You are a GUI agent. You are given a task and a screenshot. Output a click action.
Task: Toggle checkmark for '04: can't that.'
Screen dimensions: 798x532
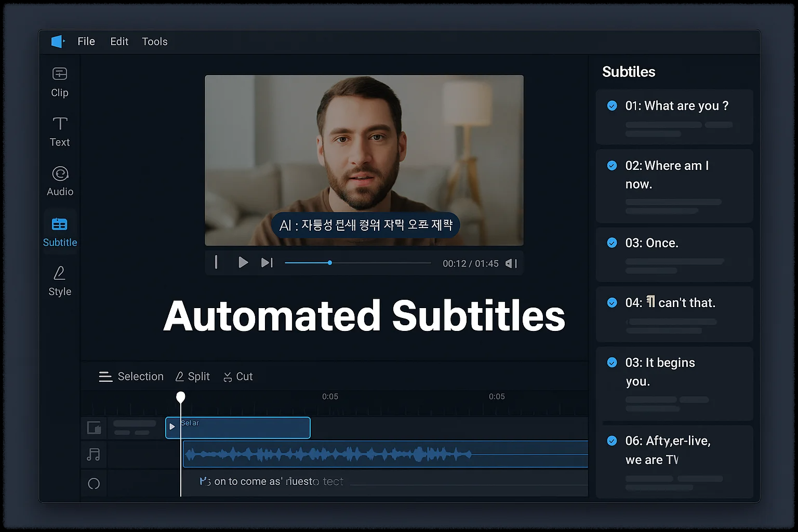(612, 303)
